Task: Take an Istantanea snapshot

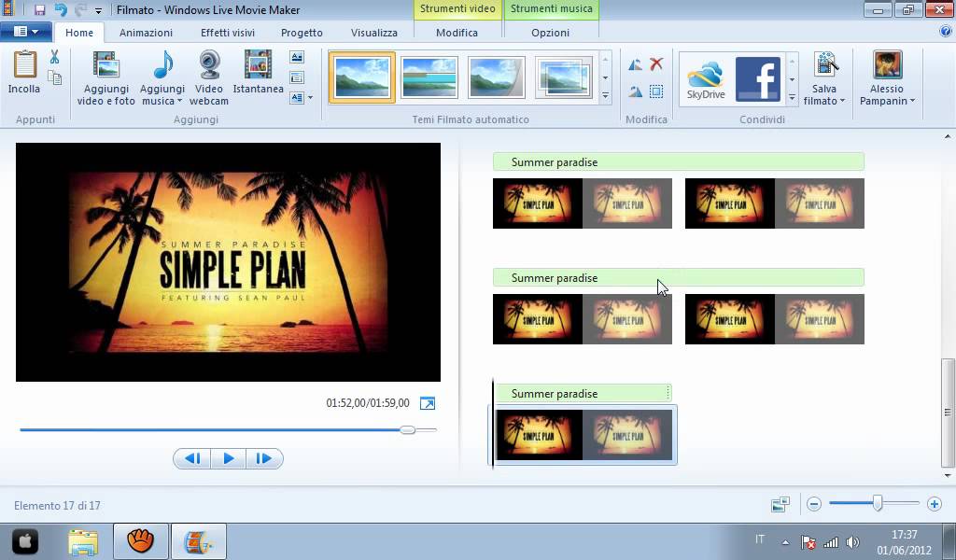Action: (x=258, y=73)
